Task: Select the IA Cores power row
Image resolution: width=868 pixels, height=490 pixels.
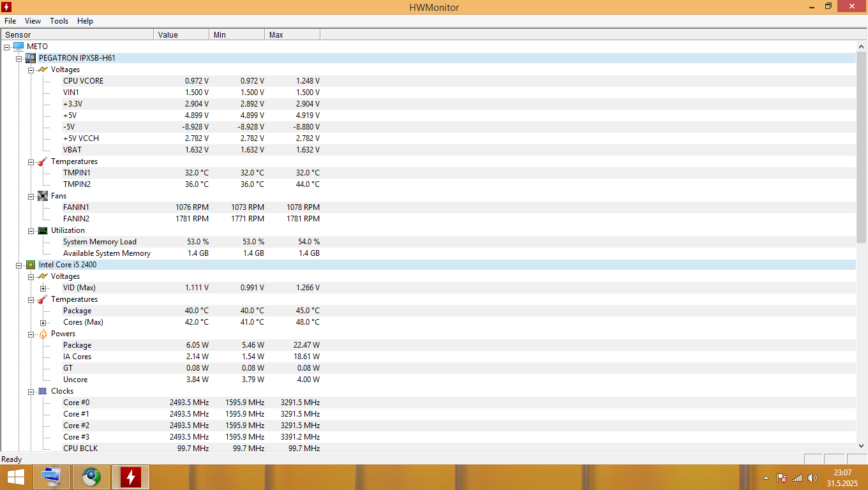Action: click(428, 357)
